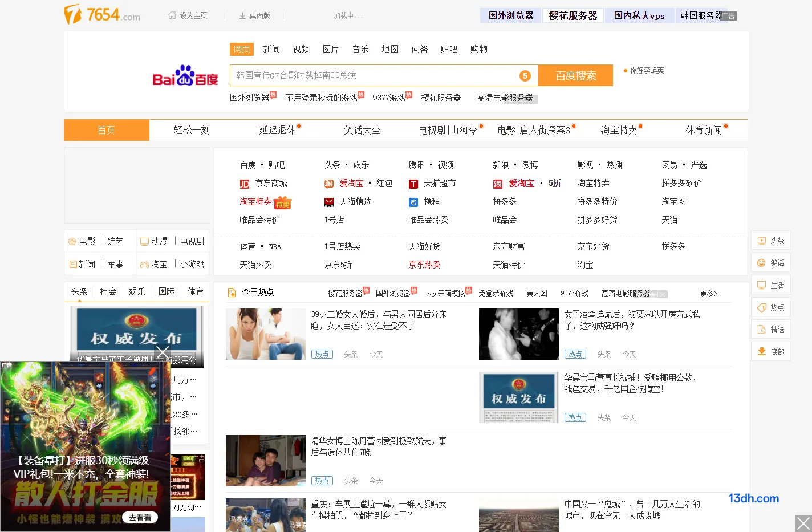
Task: Click the home icon beside 设为主页
Action: pos(172,15)
